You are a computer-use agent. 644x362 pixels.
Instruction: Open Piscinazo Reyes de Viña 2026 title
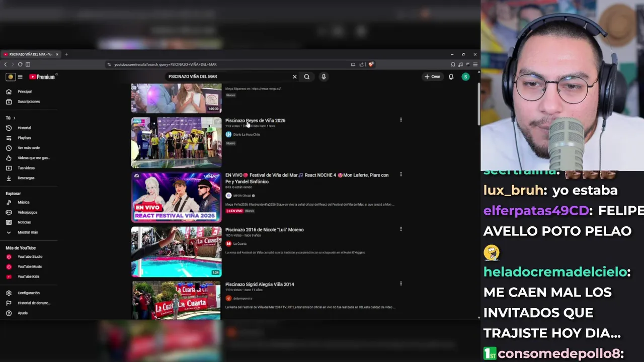[255, 121]
